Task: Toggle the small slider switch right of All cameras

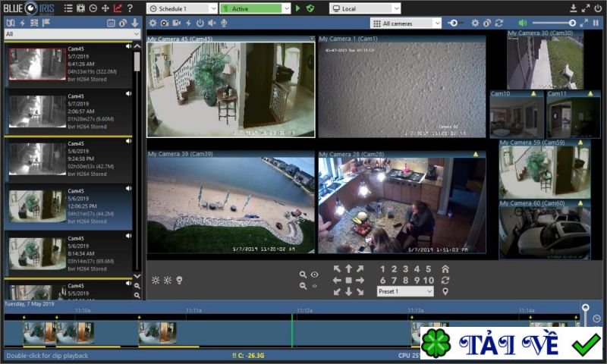Action: (x=454, y=24)
